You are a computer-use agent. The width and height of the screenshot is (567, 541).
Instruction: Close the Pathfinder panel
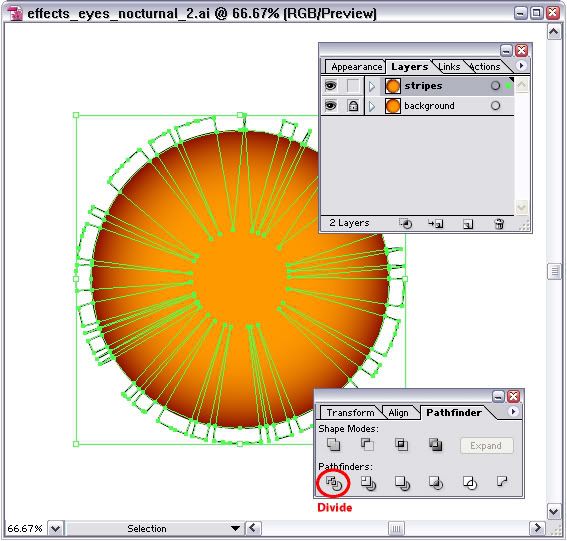pos(513,396)
